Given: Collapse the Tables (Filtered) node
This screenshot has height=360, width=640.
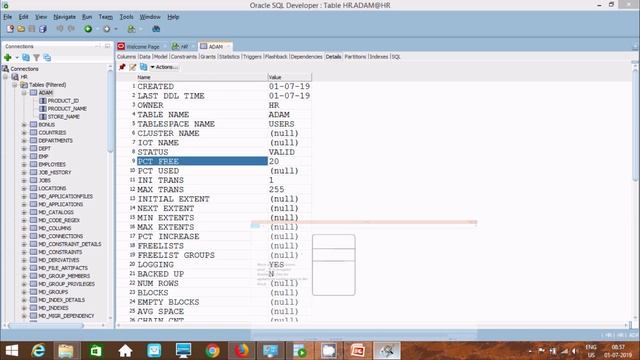Looking at the screenshot, I should (x=14, y=85).
